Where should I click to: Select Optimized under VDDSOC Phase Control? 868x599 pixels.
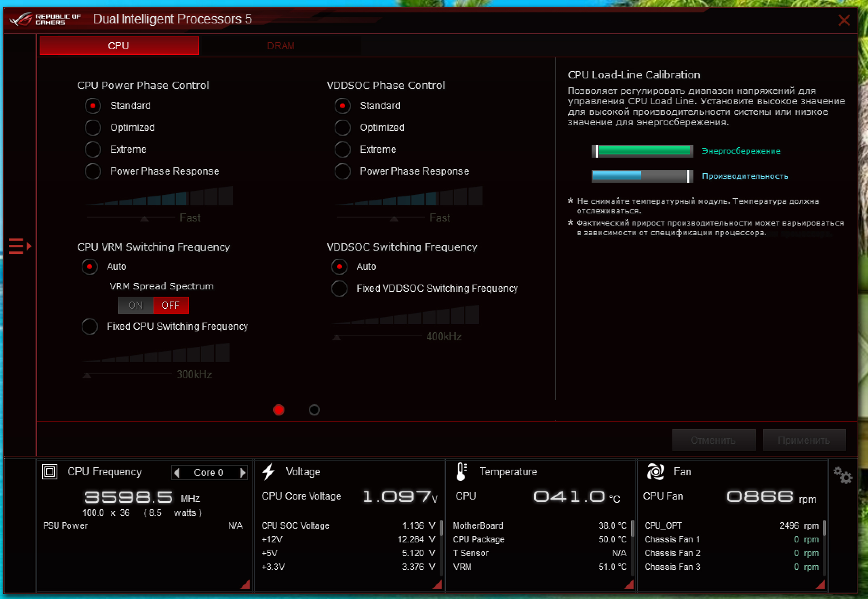(x=343, y=128)
